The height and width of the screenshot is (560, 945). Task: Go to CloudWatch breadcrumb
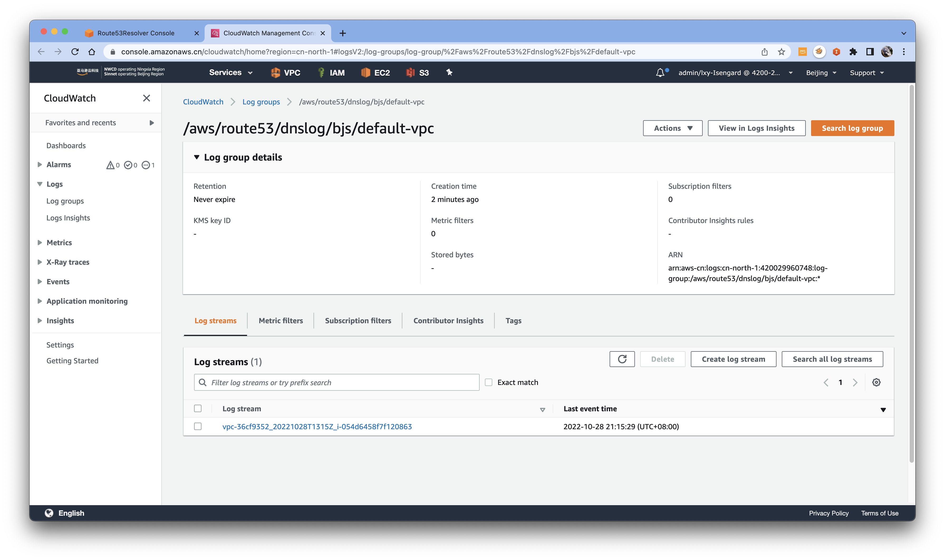(203, 102)
